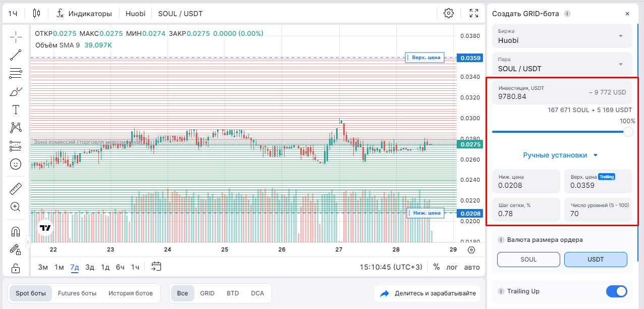Image resolution: width=644 pixels, height=309 pixels.
Task: Choose the text annotation tool
Action: tap(16, 110)
